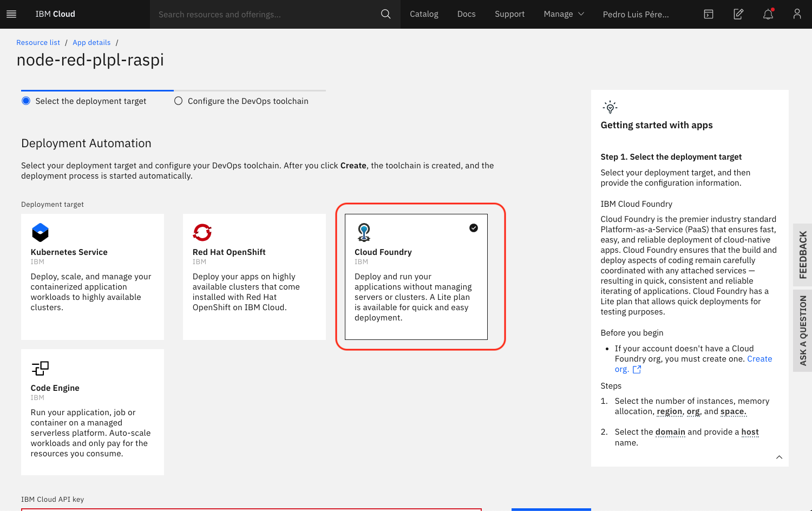812x511 pixels.
Task: Click the Kubernetes Service logo icon
Action: [x=40, y=232]
